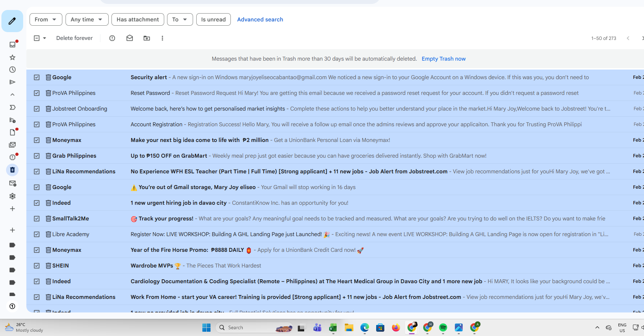Click the Move to folder icon
The width and height of the screenshot is (644, 336).
147,38
